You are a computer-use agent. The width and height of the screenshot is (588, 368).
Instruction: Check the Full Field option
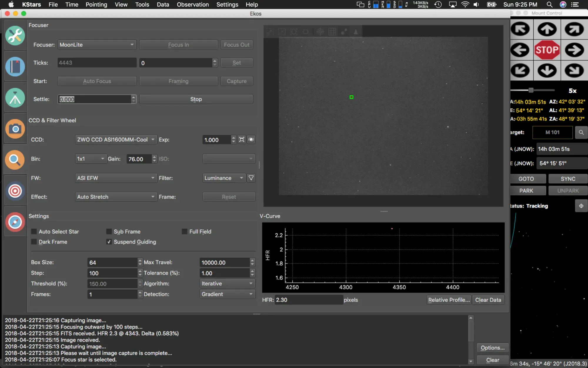185,232
